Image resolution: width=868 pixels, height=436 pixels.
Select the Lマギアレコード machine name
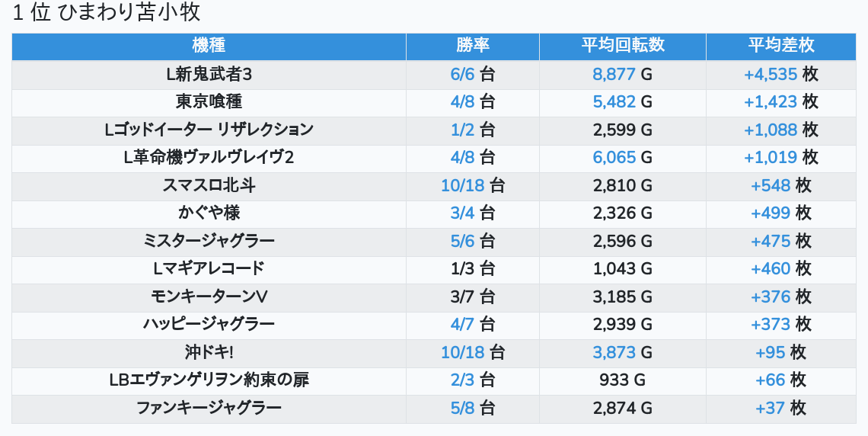click(x=209, y=268)
